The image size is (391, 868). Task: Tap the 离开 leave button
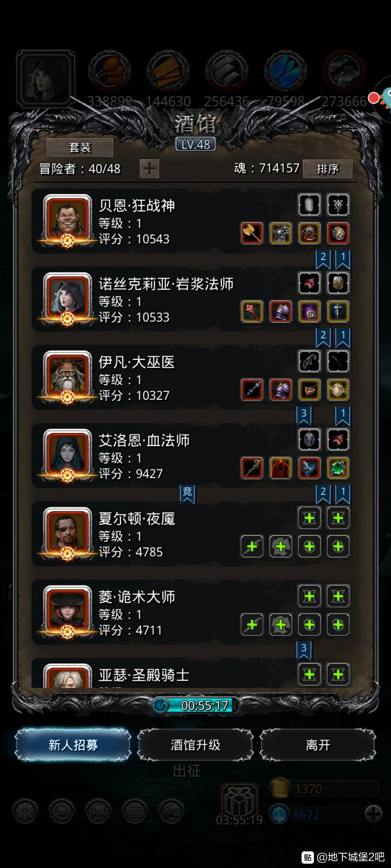(318, 745)
